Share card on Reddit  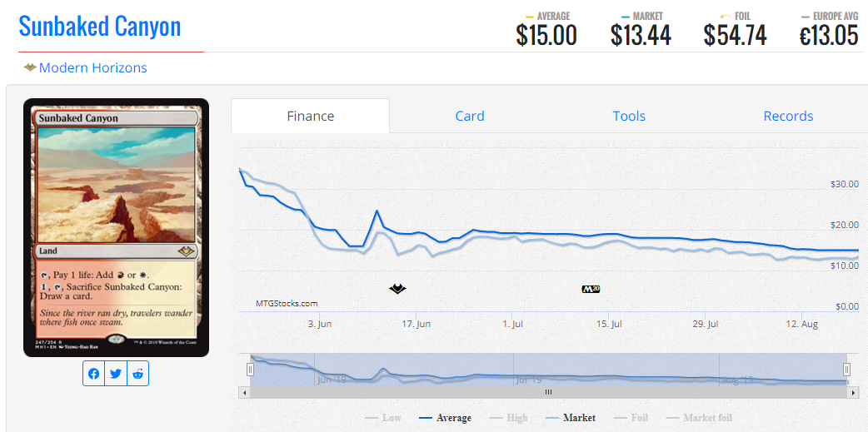[137, 374]
